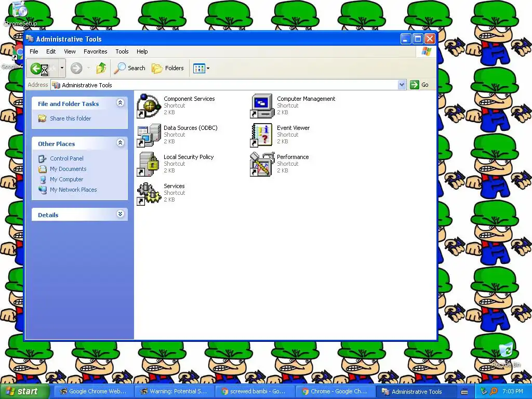Expand the Address bar dropdown
532x399 pixels.
pos(402,85)
